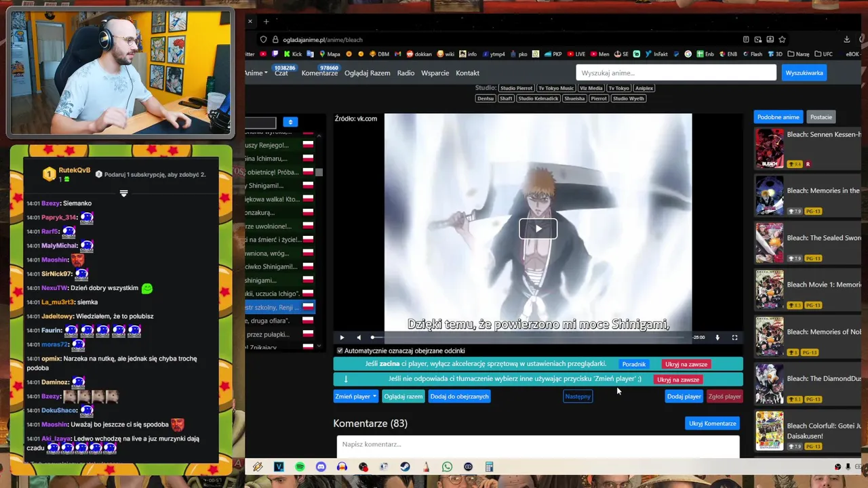
Task: Open the 'Kick' bookmark
Action: (x=292, y=54)
